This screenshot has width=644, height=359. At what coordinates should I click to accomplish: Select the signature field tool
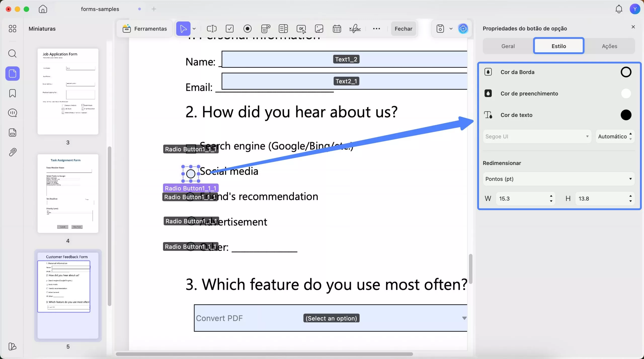coord(355,29)
